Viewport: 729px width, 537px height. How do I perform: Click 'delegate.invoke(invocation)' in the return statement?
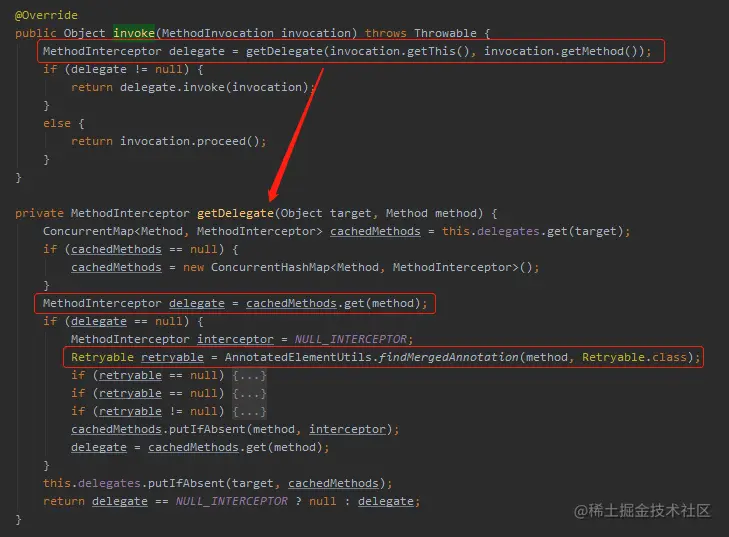[x=214, y=87]
